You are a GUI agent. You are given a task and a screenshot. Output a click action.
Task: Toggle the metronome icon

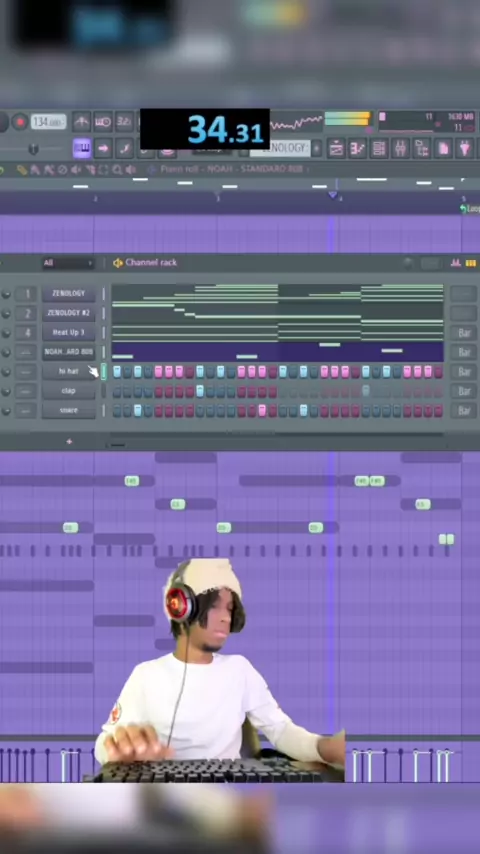tap(82, 121)
